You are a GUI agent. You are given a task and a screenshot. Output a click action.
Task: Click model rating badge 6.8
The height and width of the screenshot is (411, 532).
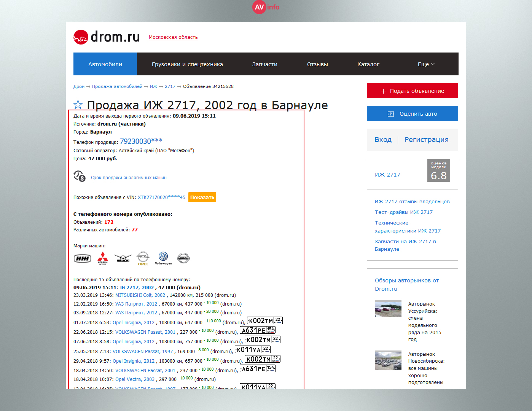[439, 170]
